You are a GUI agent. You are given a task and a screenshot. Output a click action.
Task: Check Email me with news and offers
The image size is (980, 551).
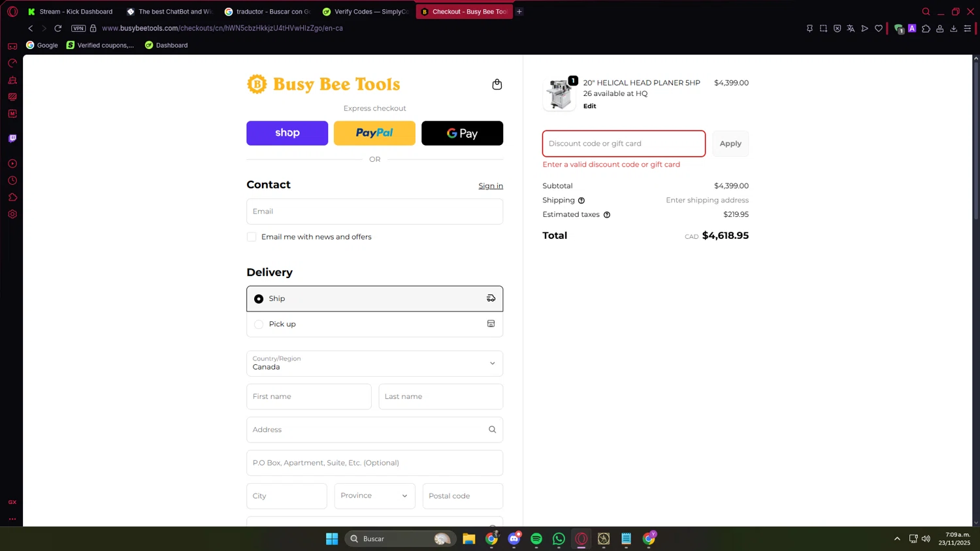click(x=252, y=237)
